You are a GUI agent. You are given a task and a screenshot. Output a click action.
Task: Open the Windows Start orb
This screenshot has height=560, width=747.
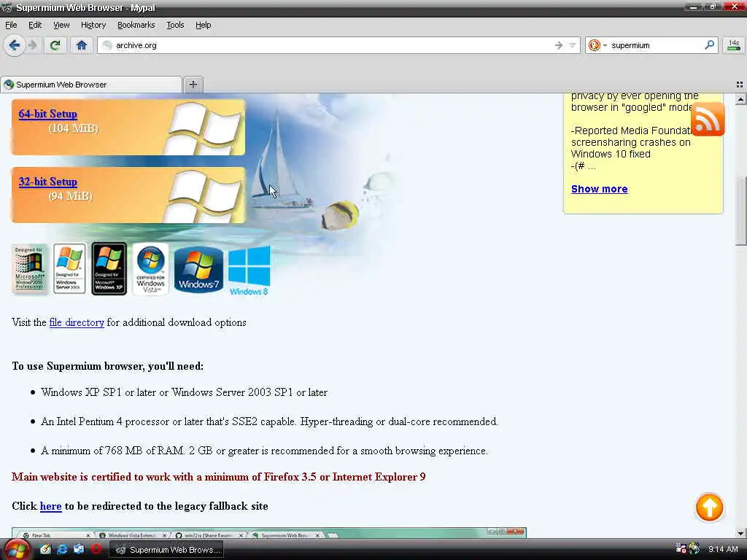click(x=16, y=550)
